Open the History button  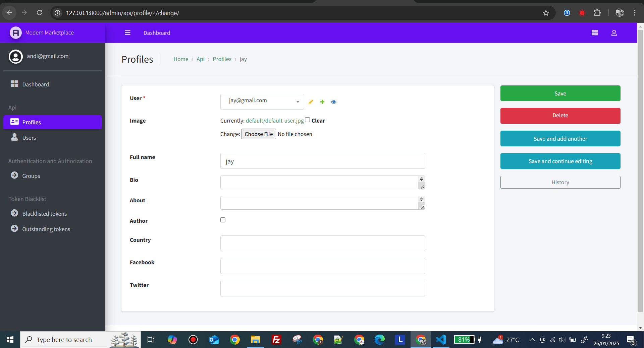click(x=560, y=182)
